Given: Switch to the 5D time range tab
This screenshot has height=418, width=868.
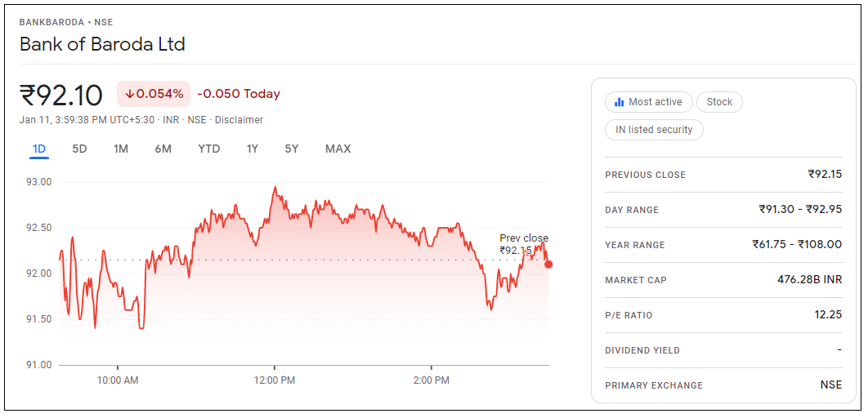Looking at the screenshot, I should pyautogui.click(x=79, y=149).
